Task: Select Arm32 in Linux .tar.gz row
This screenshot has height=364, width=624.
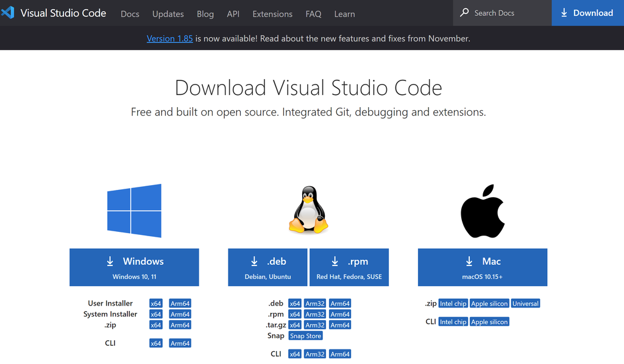Action: (315, 325)
